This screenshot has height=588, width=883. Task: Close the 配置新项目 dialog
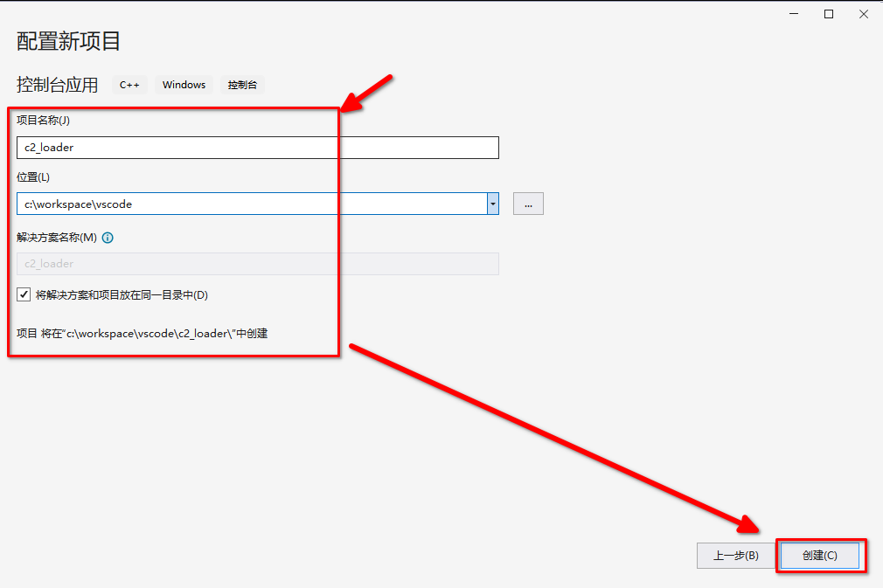(x=863, y=14)
